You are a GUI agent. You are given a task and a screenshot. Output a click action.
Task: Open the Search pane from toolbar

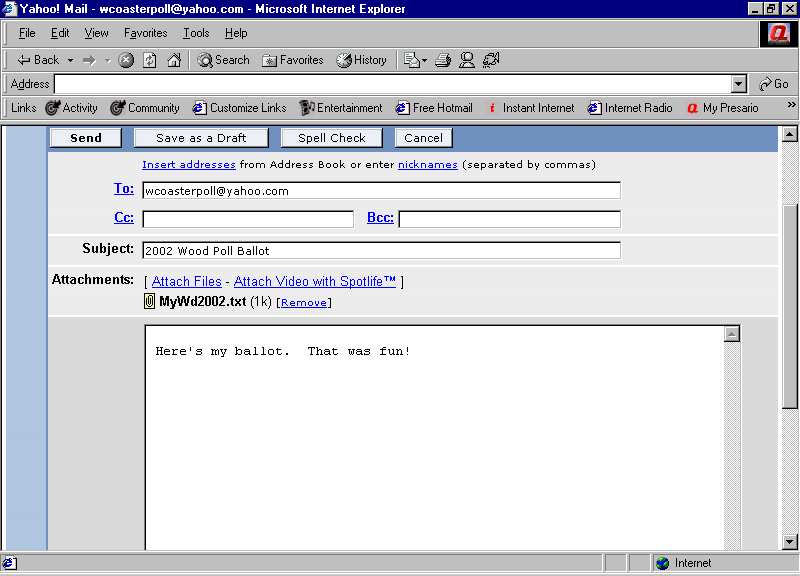click(x=223, y=60)
